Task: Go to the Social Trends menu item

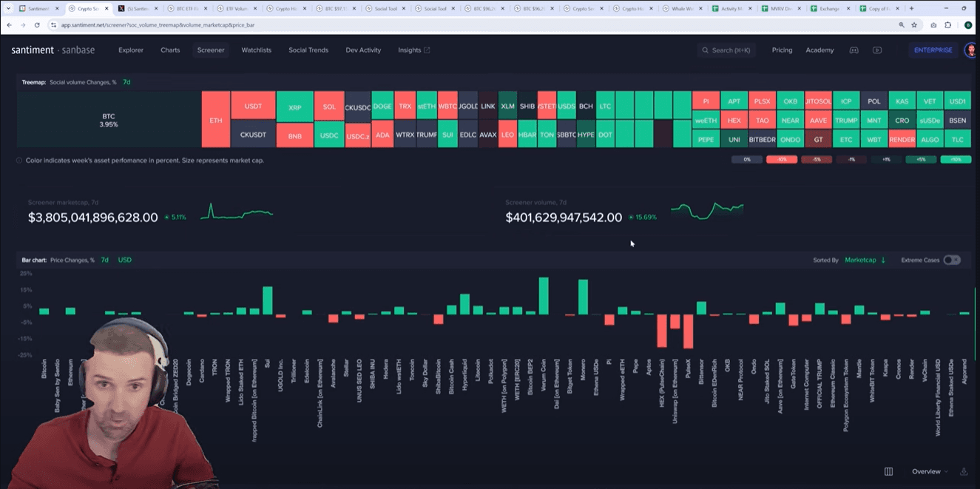Action: pyautogui.click(x=308, y=50)
